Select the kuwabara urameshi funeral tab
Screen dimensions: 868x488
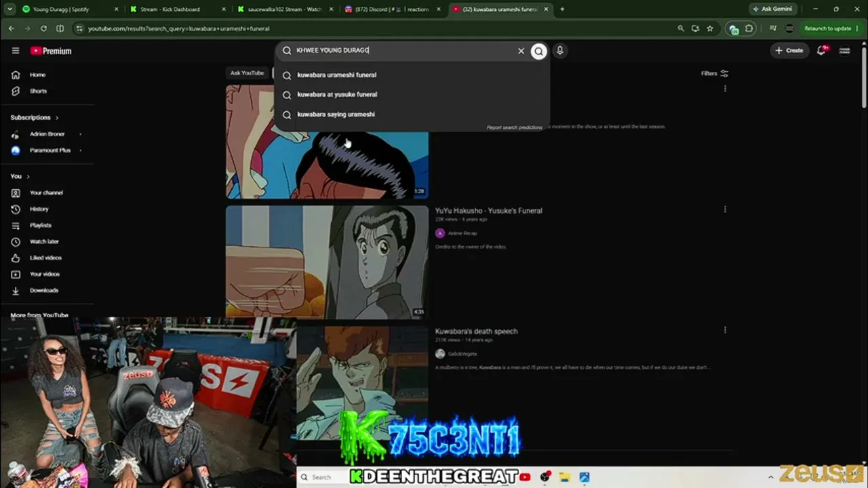(x=500, y=9)
